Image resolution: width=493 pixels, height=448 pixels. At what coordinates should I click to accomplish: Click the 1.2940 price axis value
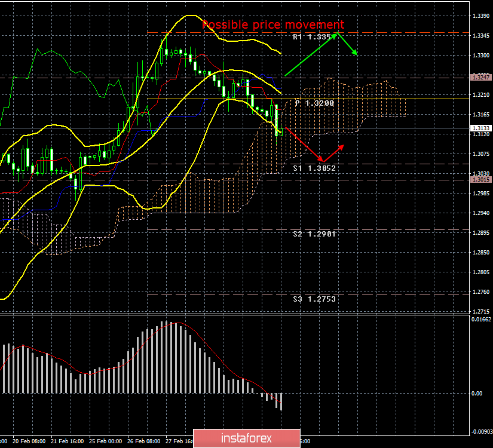[481, 213]
